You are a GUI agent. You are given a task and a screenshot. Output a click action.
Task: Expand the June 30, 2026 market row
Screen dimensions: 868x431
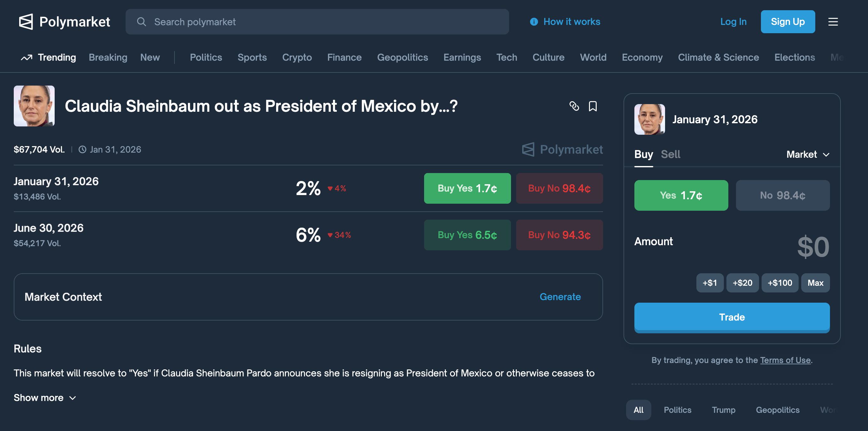click(x=49, y=228)
